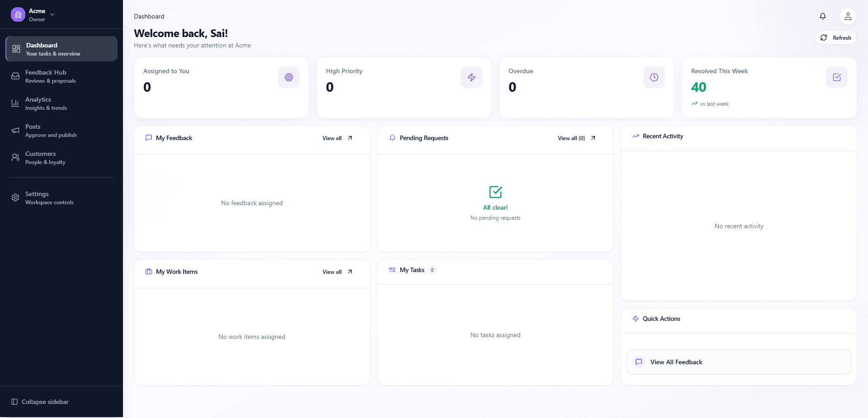Open the user profile avatar icon
This screenshot has height=418, width=868.
848,16
